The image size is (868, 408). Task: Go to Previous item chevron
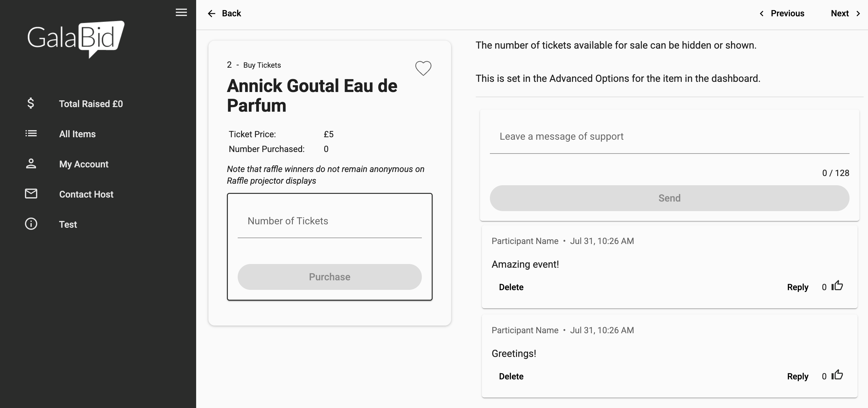(x=762, y=14)
